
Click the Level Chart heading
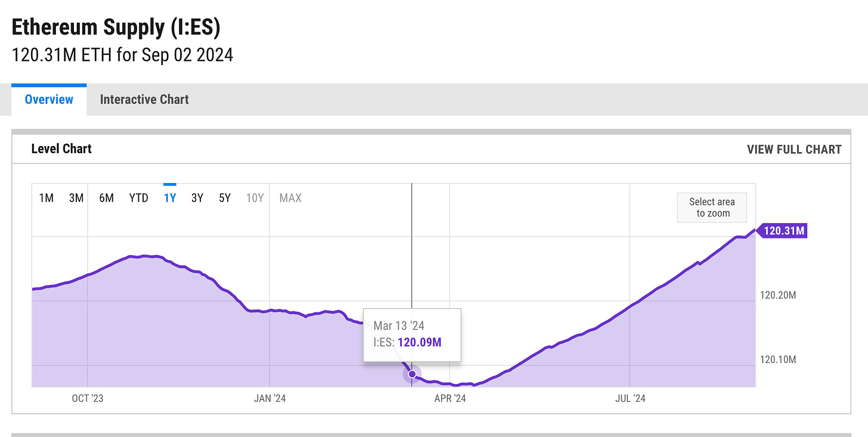61,149
